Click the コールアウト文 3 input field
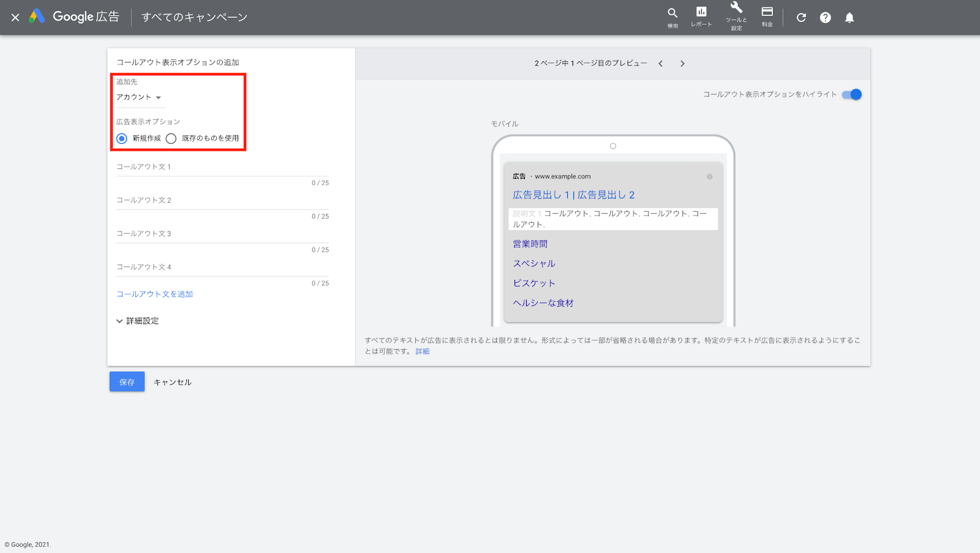 [222, 234]
